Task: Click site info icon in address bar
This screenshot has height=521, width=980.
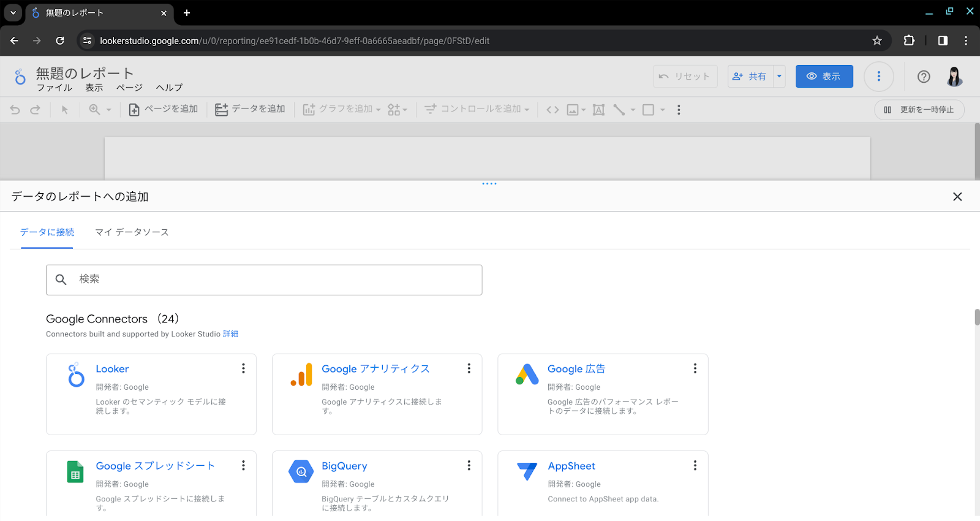Action: pos(88,40)
